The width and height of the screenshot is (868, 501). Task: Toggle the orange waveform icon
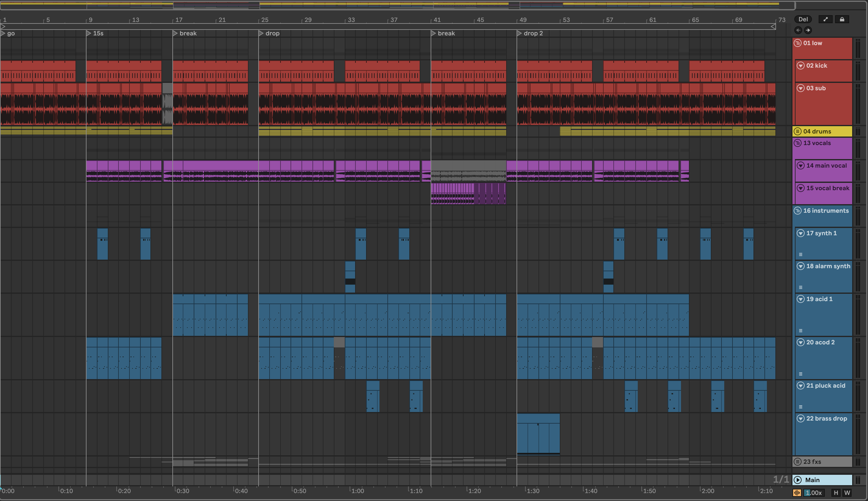797,493
